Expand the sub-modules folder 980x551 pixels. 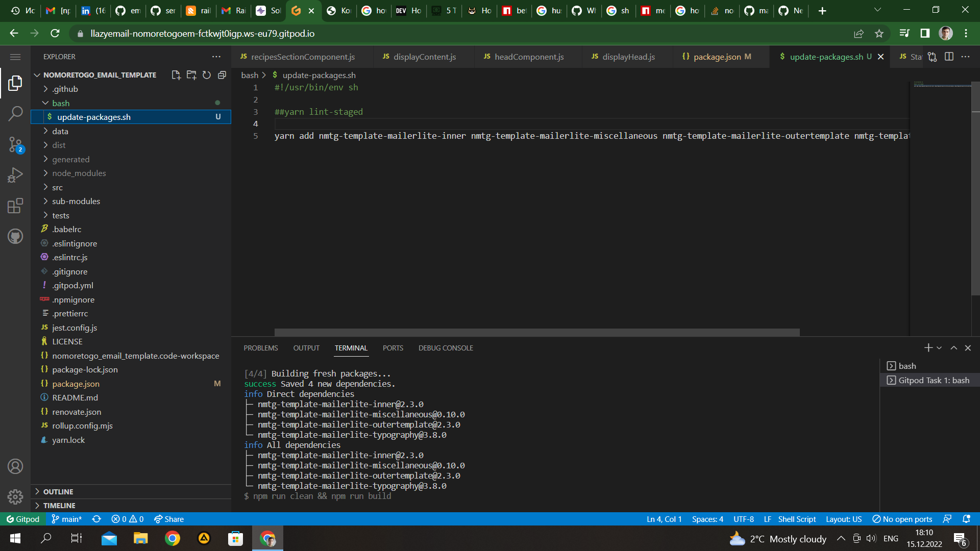[x=76, y=202]
